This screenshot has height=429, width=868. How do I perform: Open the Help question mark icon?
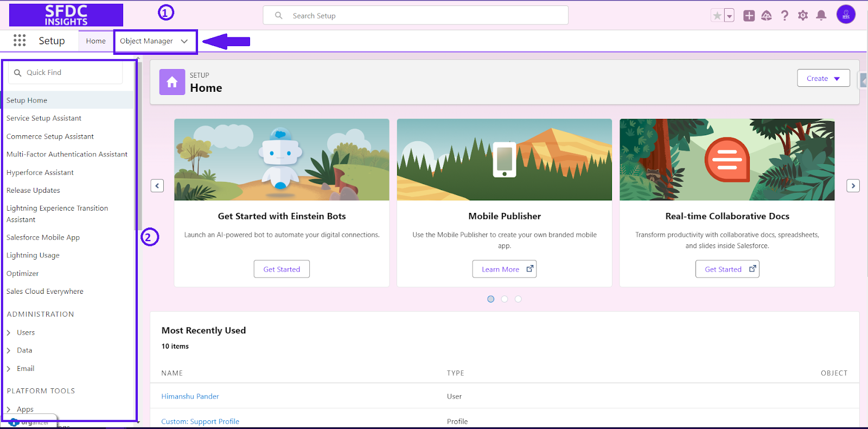[784, 16]
